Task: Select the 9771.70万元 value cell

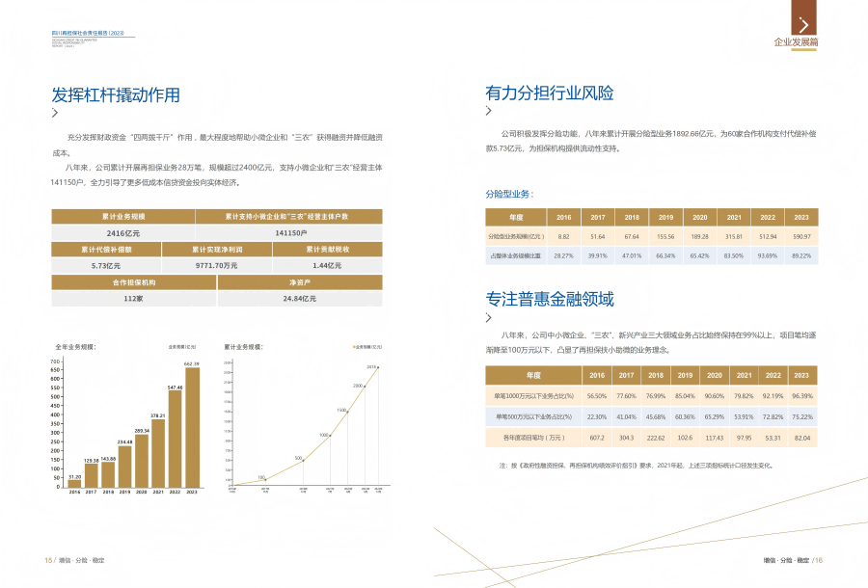Action: point(217,265)
